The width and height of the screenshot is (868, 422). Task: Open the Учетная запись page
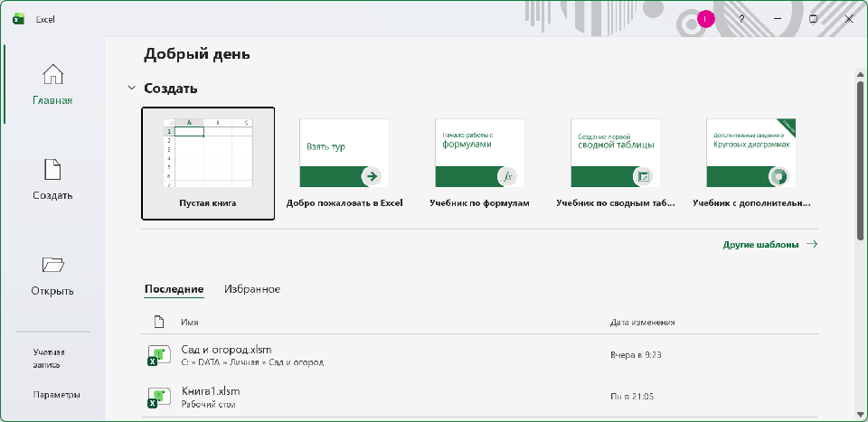(49, 359)
